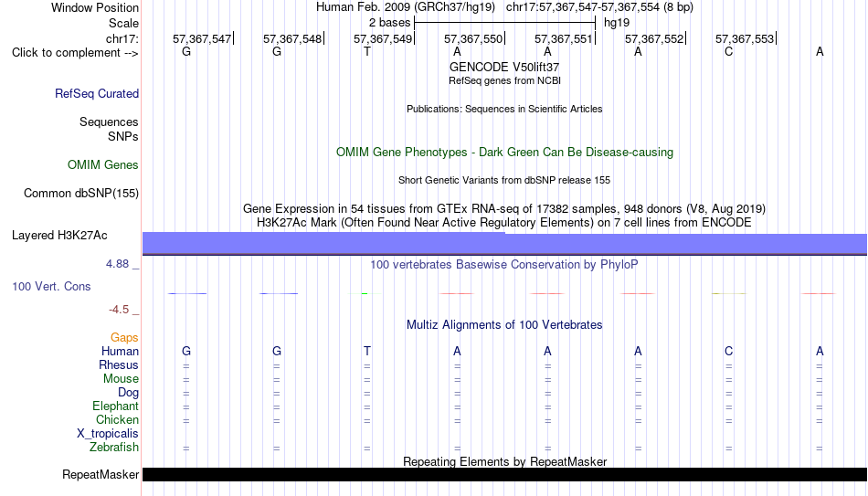This screenshot has width=868, height=496.
Task: Click the '2 bases' scale bar
Action: tap(504, 23)
